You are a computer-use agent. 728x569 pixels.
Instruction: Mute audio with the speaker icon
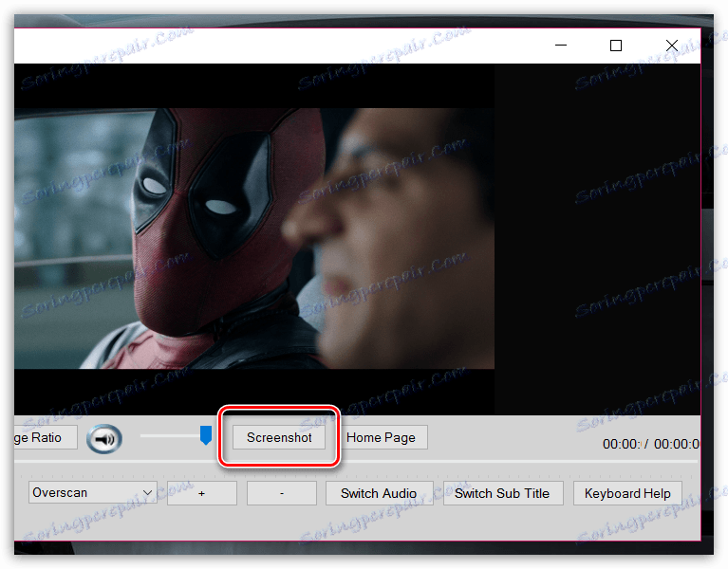103,439
